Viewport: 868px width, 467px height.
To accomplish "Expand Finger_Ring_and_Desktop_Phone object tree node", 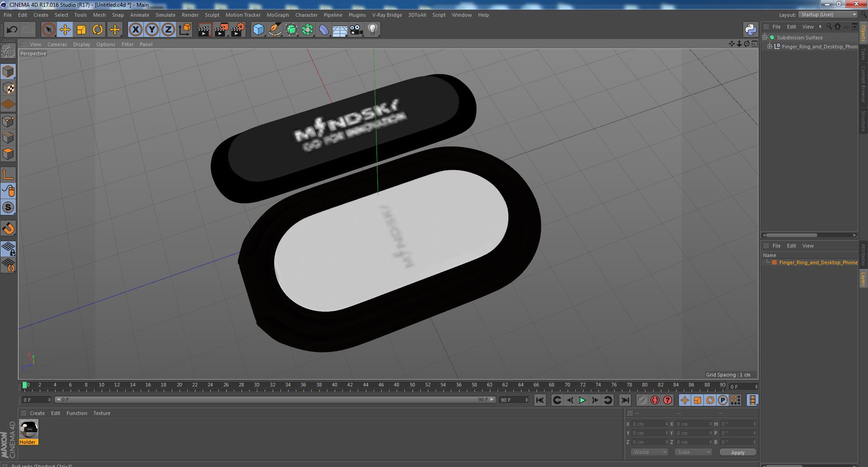I will (x=770, y=46).
